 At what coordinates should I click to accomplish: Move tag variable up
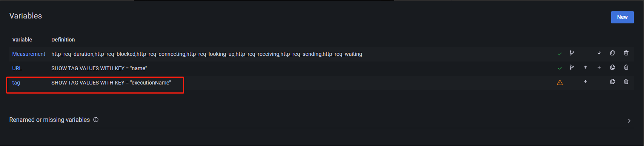pos(586,82)
